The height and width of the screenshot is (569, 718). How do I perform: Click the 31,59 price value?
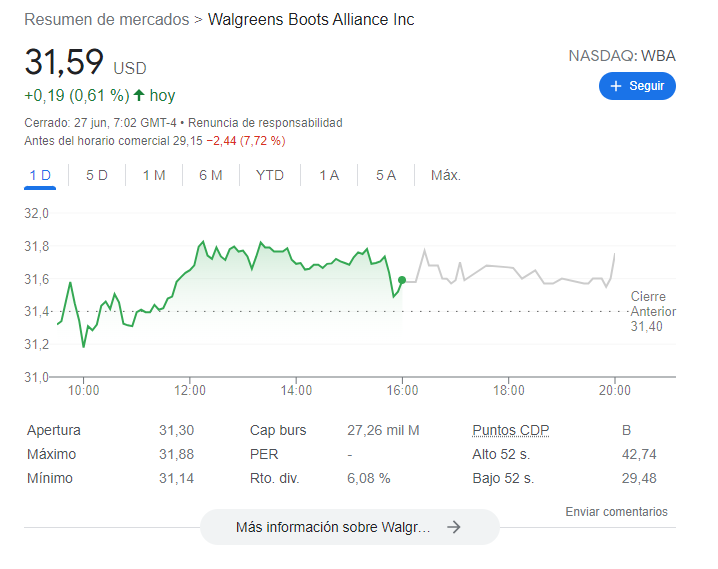coord(64,62)
